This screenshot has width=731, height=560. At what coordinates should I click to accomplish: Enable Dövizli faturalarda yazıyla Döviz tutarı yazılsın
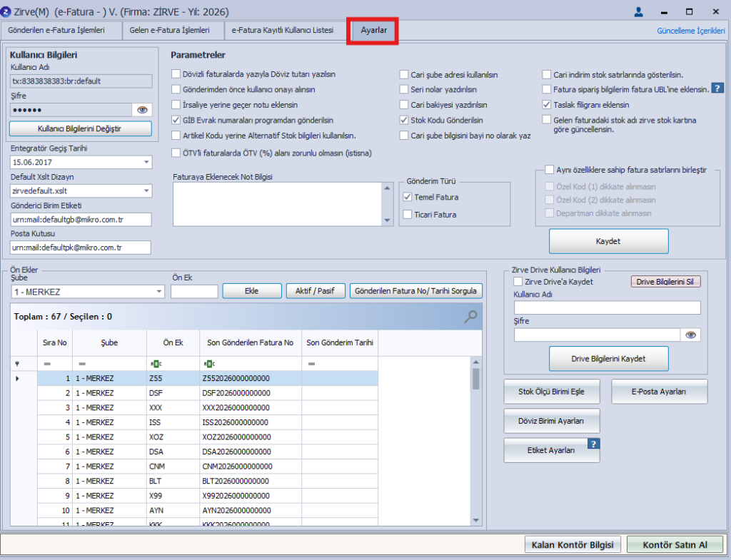[x=176, y=73]
